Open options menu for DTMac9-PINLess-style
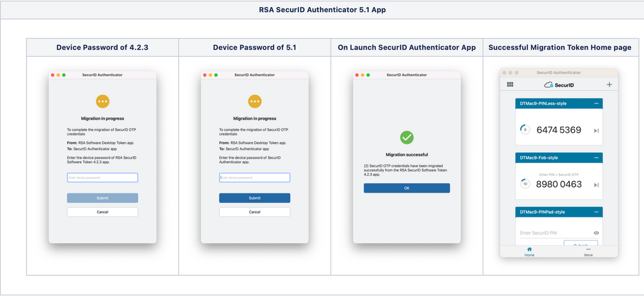The image size is (644, 296). point(596,103)
